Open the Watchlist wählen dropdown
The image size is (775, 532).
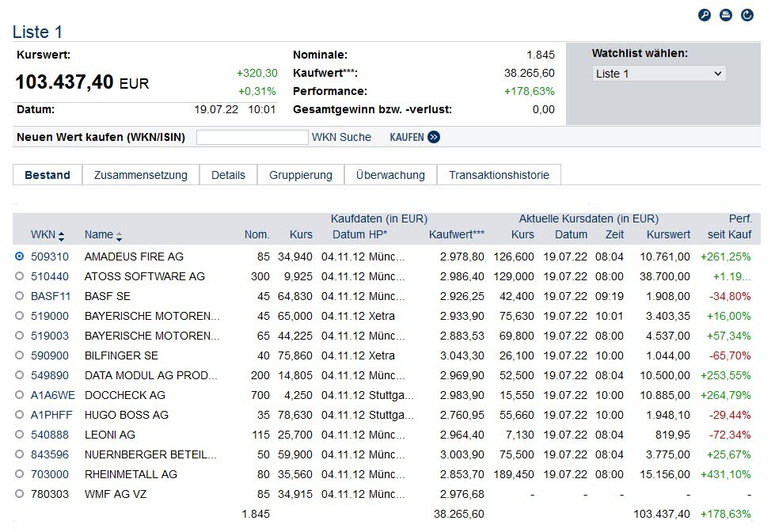coord(659,74)
